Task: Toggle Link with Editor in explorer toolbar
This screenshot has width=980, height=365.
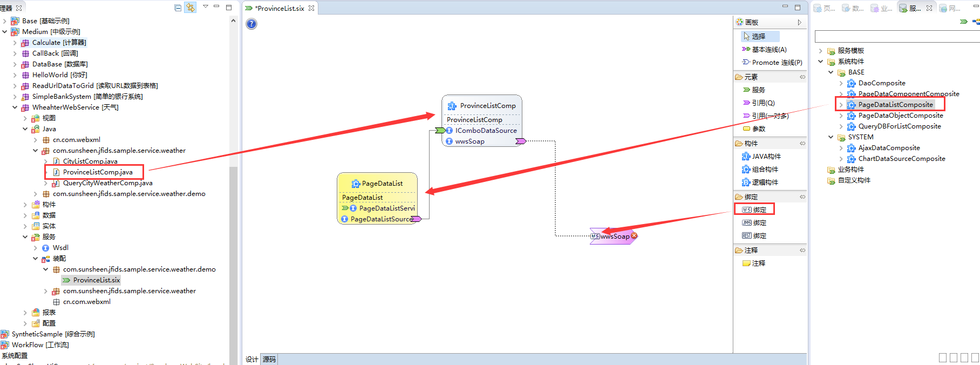Action: (x=190, y=8)
